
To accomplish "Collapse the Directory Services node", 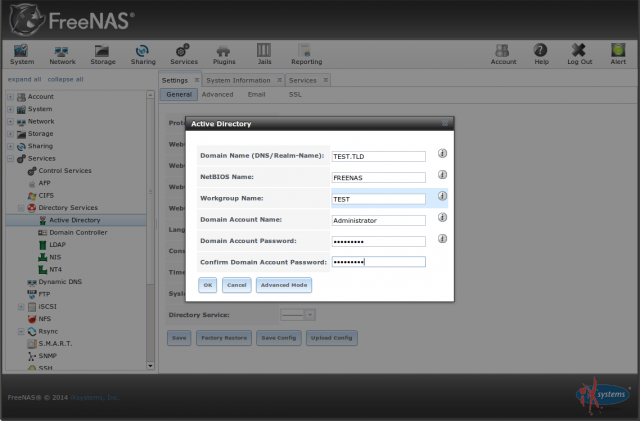I will coord(21,208).
